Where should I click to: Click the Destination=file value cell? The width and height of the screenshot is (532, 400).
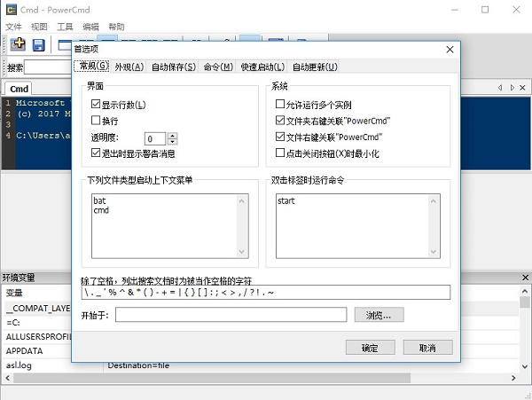(138, 365)
